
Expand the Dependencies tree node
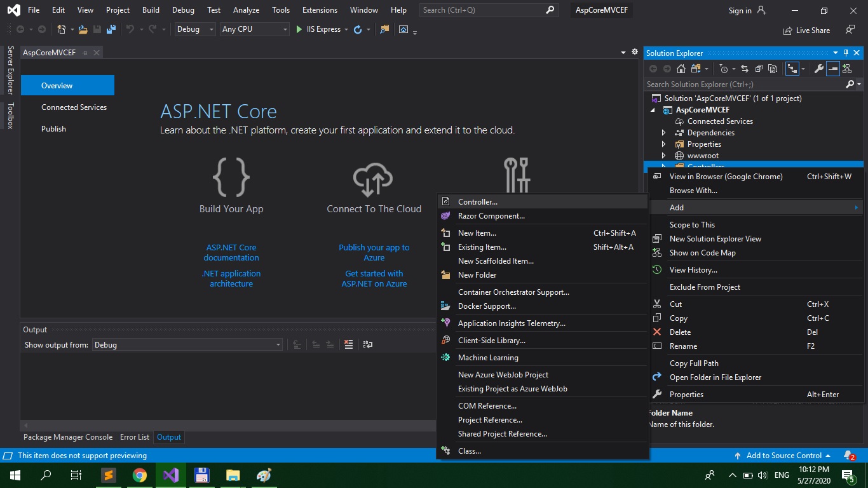pyautogui.click(x=664, y=133)
